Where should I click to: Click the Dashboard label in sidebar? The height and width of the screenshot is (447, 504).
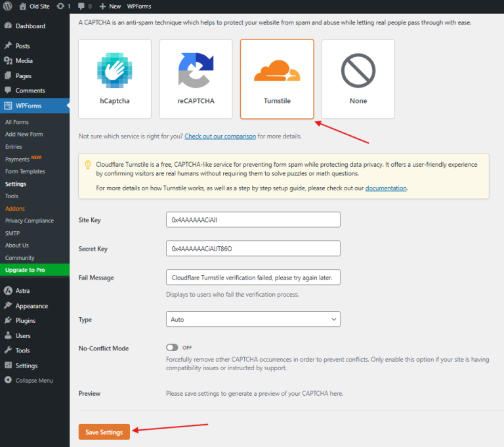[30, 26]
